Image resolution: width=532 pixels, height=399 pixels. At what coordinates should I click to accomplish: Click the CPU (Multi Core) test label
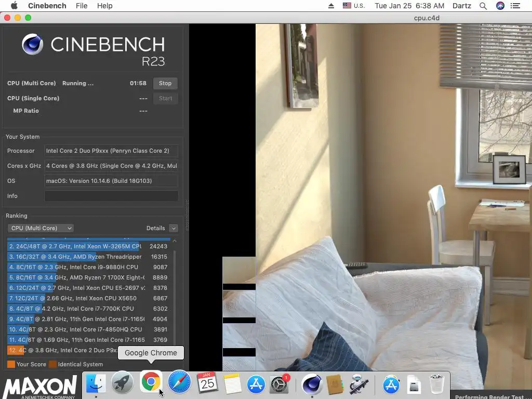[x=32, y=84]
